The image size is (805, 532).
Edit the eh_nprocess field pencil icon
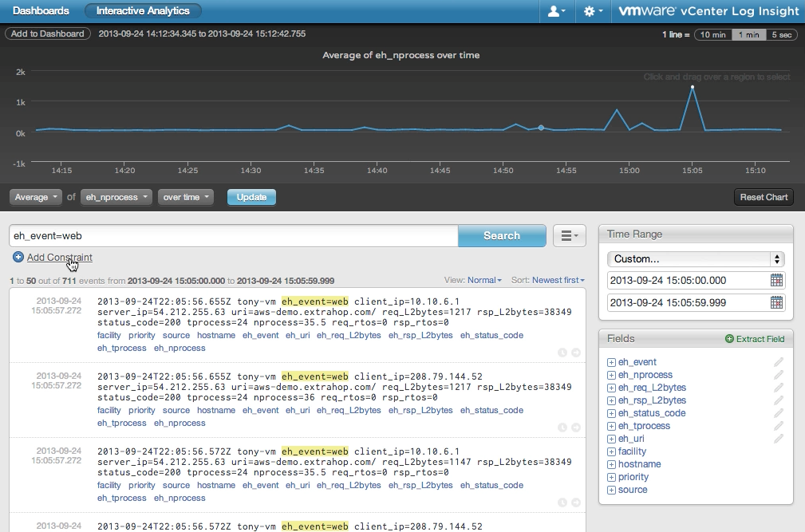tap(779, 375)
